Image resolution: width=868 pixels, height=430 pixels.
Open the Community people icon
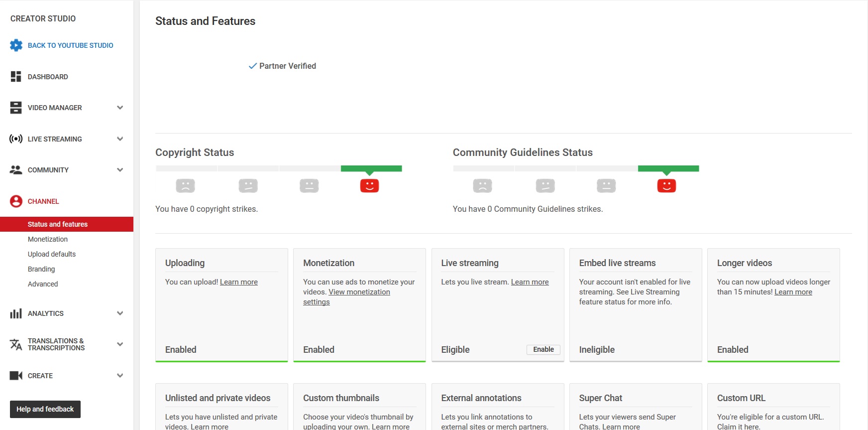[x=16, y=170]
